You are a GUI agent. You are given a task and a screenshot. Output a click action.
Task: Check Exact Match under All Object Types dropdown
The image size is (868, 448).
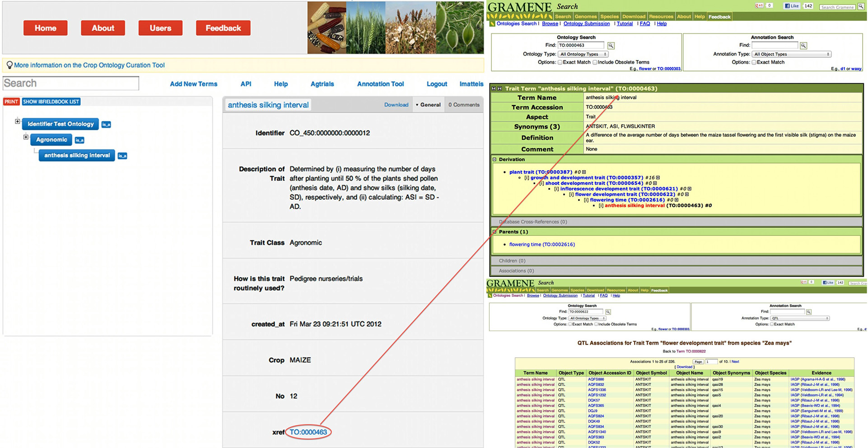coord(754,63)
